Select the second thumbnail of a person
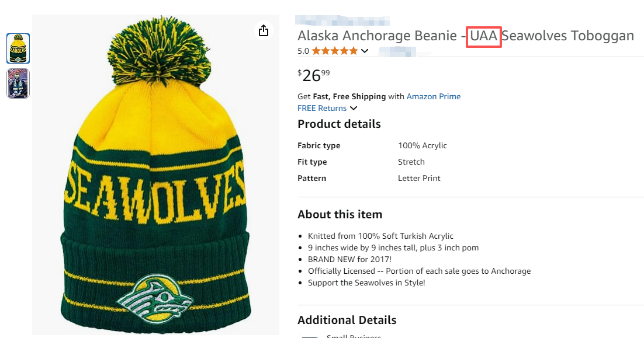Image resolution: width=644 pixels, height=338 pixels. click(x=18, y=83)
